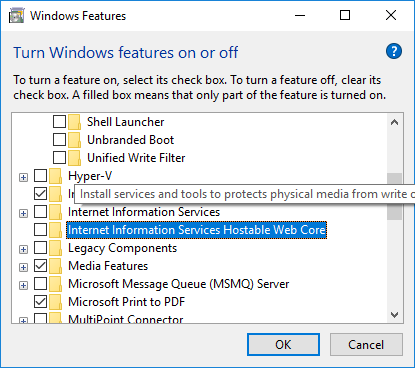The image size is (420, 370).
Task: Uncheck Microsoft Print to PDF checkbox
Action: (41, 302)
